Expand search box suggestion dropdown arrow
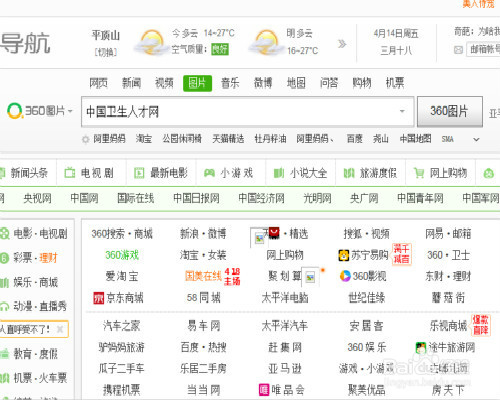500x400 pixels. coord(402,111)
